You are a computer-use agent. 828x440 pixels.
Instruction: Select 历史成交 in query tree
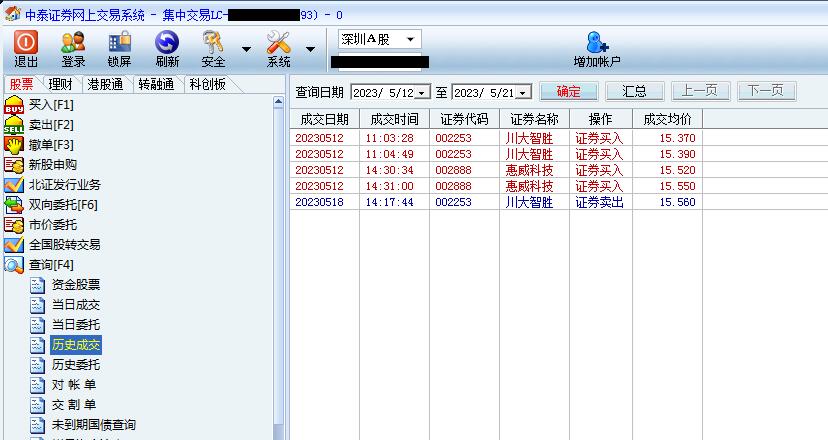point(76,345)
